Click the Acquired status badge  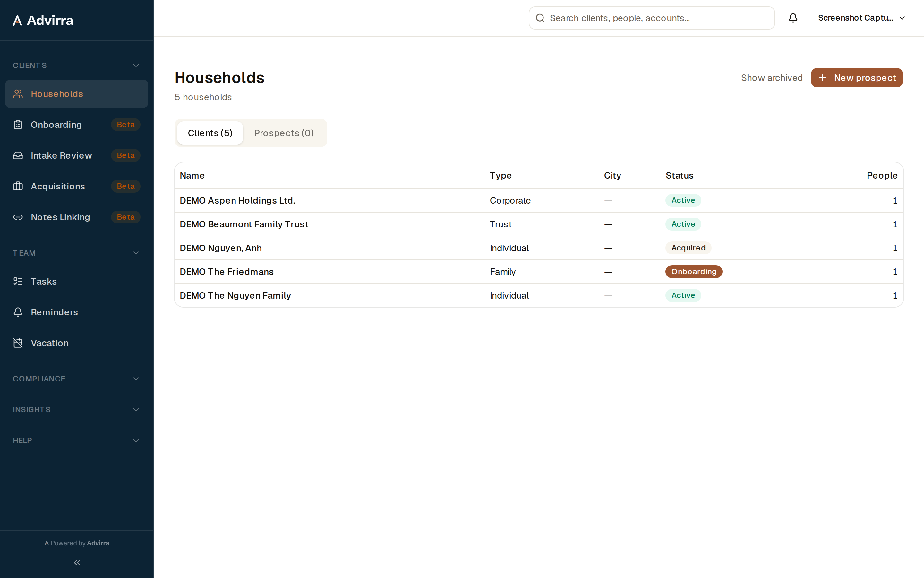click(x=688, y=248)
